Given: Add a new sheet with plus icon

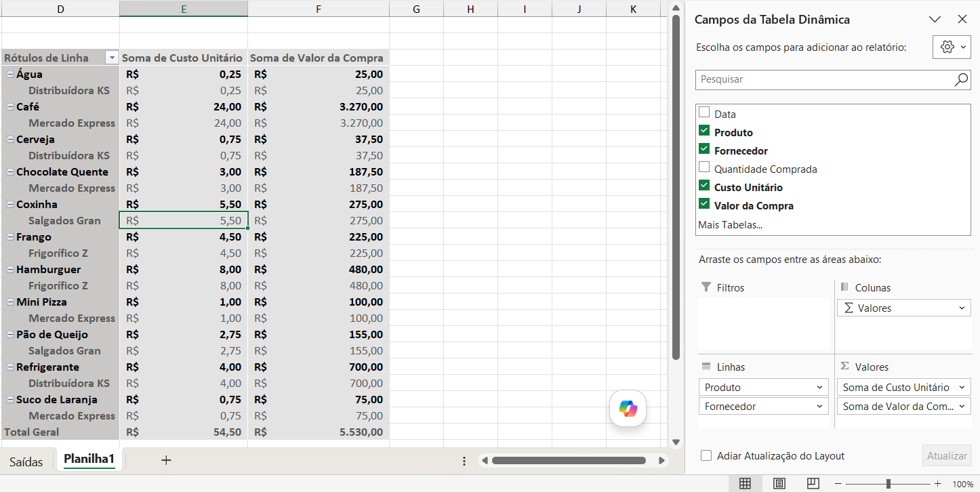Looking at the screenshot, I should [166, 460].
